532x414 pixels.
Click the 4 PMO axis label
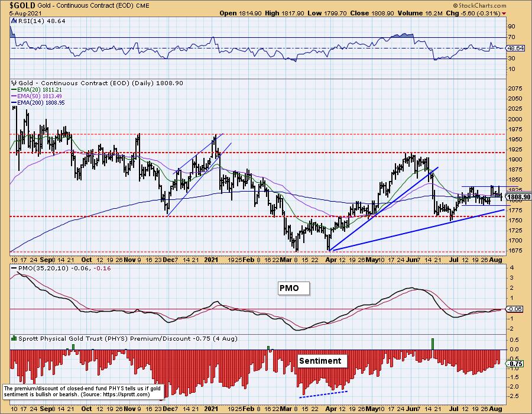512,268
